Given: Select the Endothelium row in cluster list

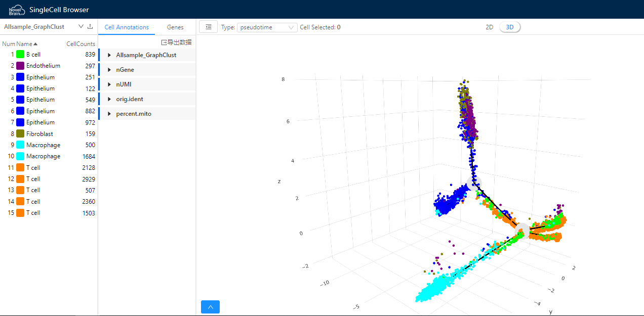Looking at the screenshot, I should coord(43,66).
